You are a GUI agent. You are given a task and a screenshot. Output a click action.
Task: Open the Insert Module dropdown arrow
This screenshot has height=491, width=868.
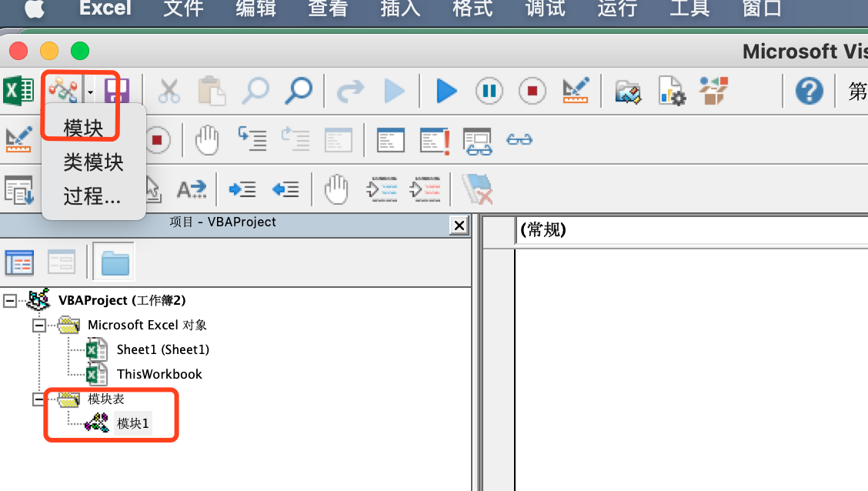pyautogui.click(x=90, y=92)
